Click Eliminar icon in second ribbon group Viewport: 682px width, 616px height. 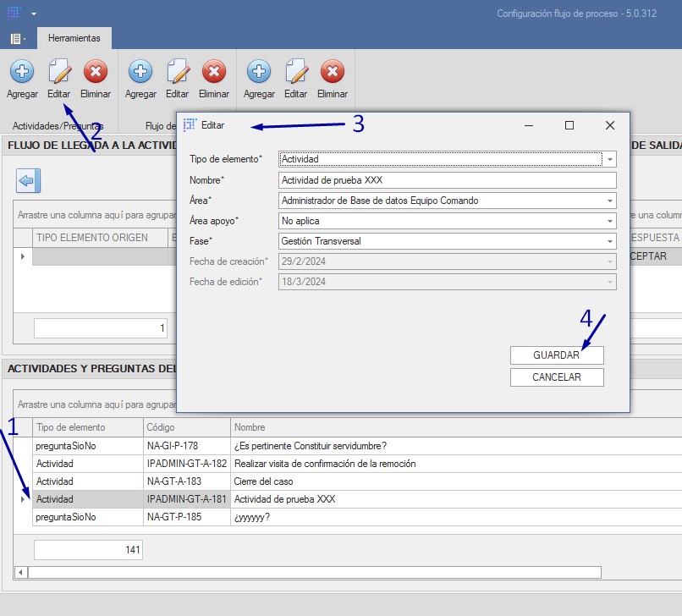pos(214,71)
